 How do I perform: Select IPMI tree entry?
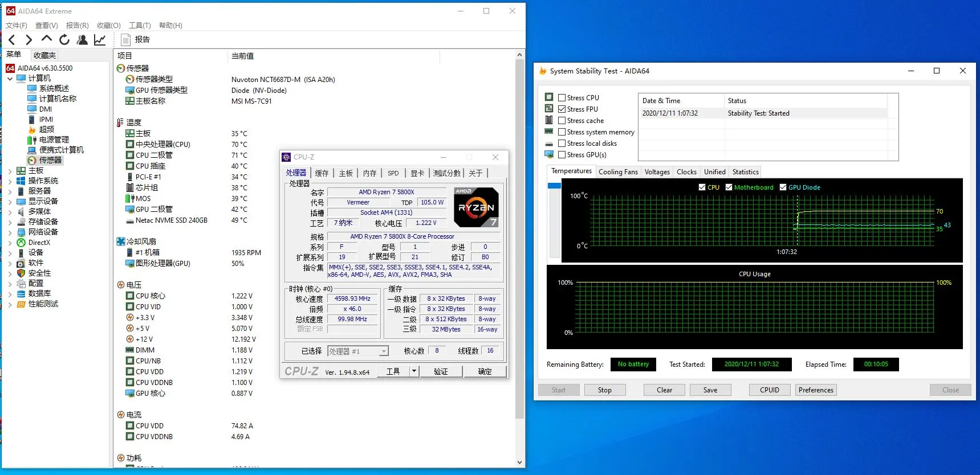point(46,119)
